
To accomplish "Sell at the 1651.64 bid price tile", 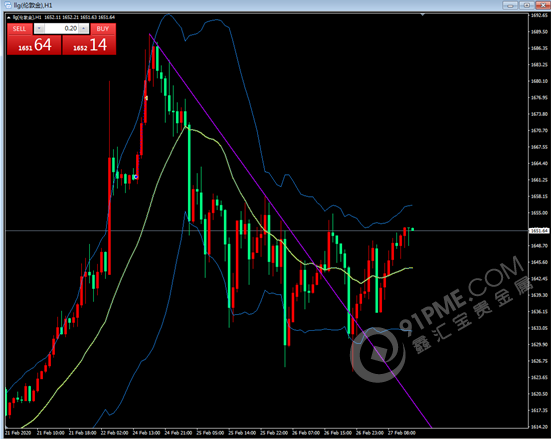I will [x=34, y=45].
